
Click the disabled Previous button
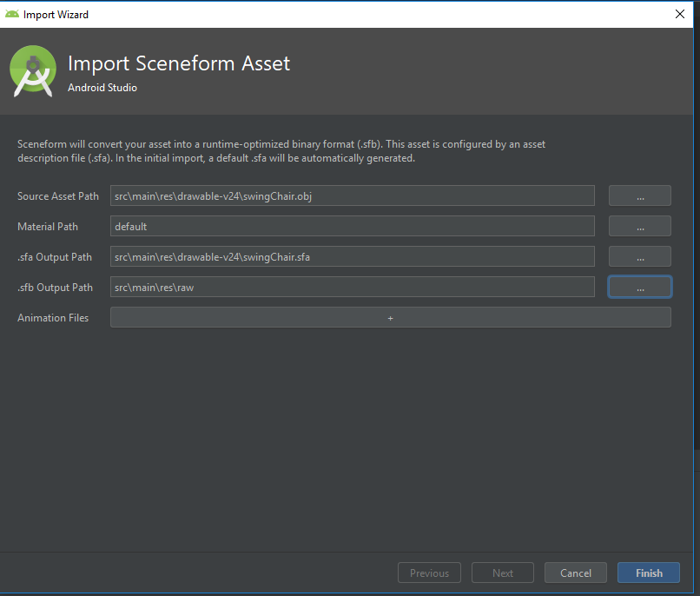tap(429, 573)
